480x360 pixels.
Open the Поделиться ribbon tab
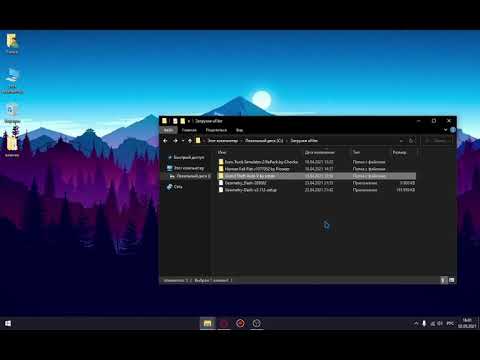pyautogui.click(x=216, y=130)
